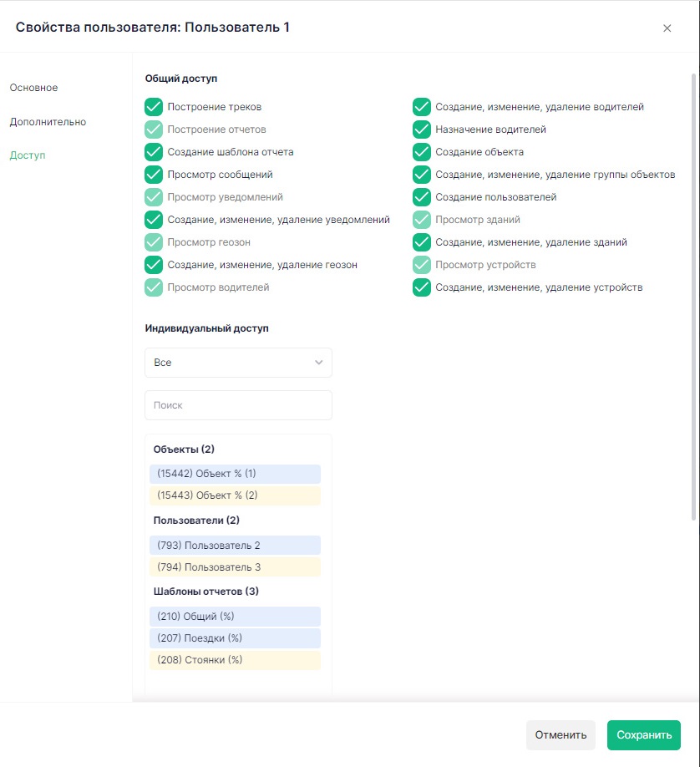Toggle Назначение водителей checkbox
The width and height of the screenshot is (700, 767).
pyautogui.click(x=422, y=130)
